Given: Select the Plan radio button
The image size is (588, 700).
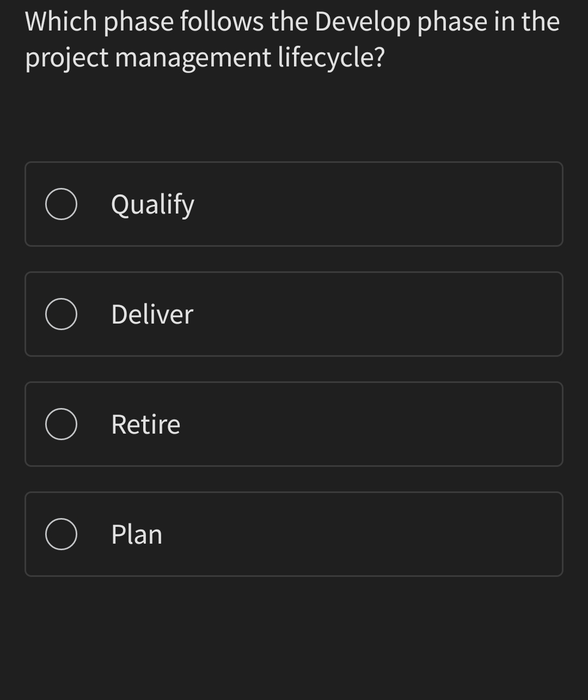Looking at the screenshot, I should tap(61, 534).
